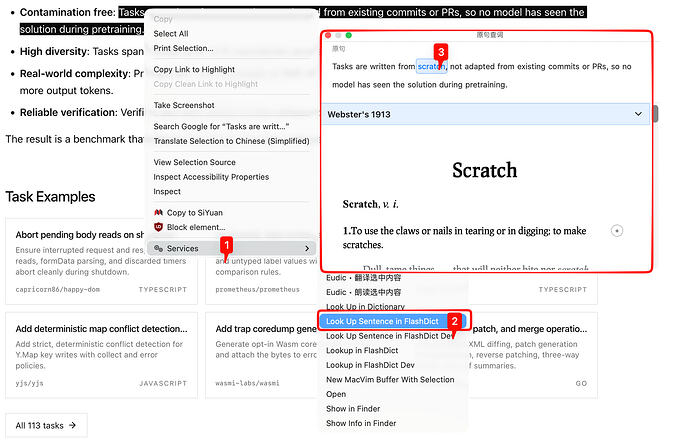This screenshot has height=440, width=690.
Task: Click the uBlock shield icon beside Block element
Action: (158, 227)
